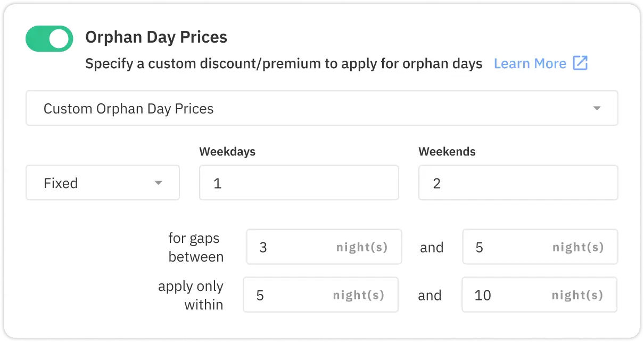The image size is (644, 342).
Task: Expand the pricing mode selector showing Fixed
Action: (x=103, y=183)
